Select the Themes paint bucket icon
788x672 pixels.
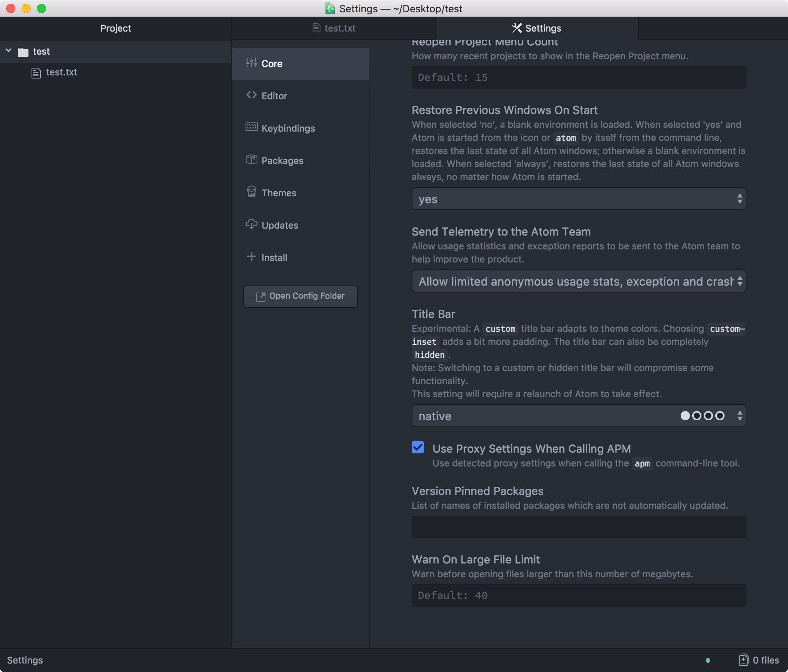pos(252,192)
